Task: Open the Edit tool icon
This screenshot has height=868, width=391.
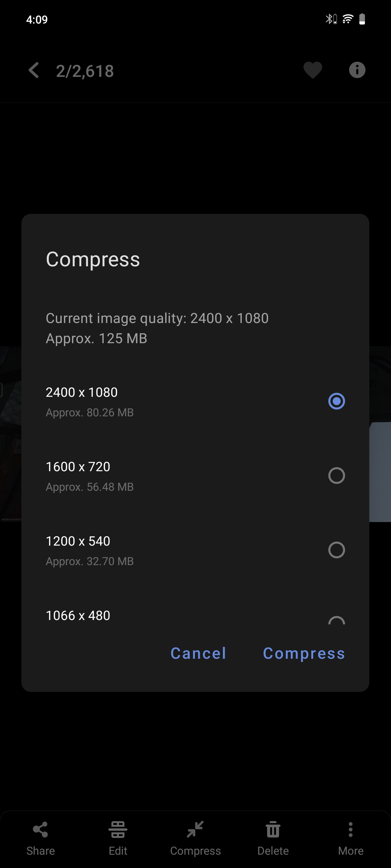Action: [x=118, y=829]
